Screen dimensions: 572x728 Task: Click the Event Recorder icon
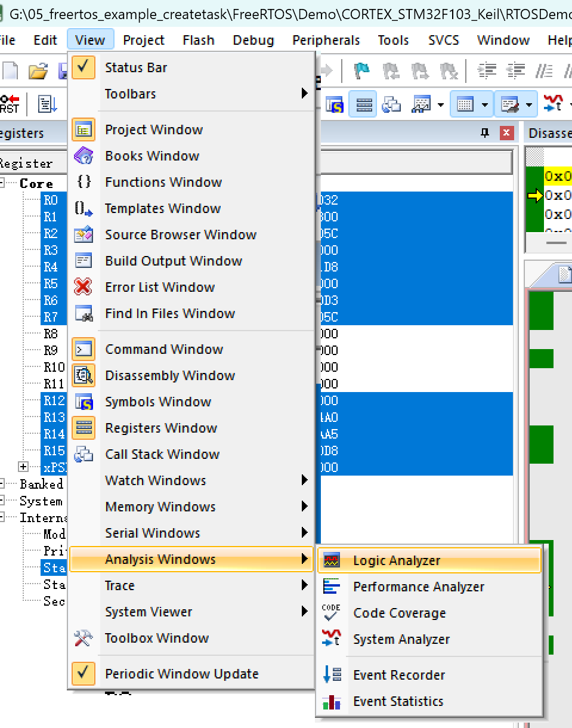(332, 675)
